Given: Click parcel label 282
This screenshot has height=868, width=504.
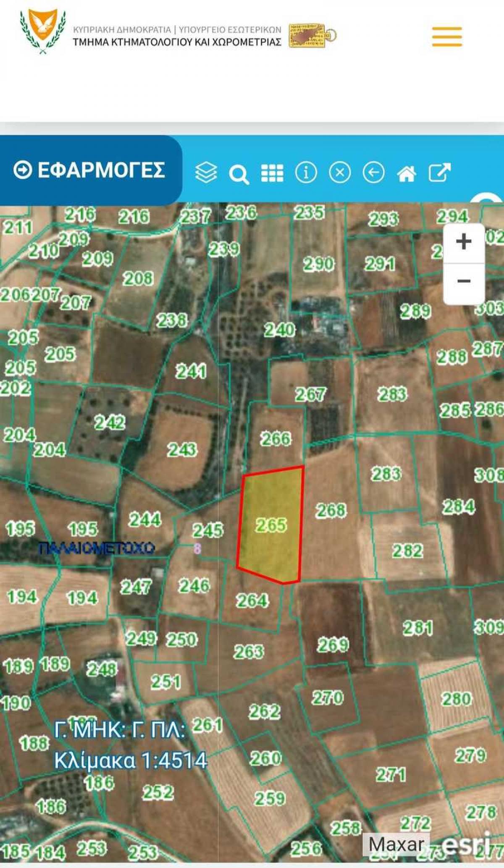Looking at the screenshot, I should tap(407, 551).
